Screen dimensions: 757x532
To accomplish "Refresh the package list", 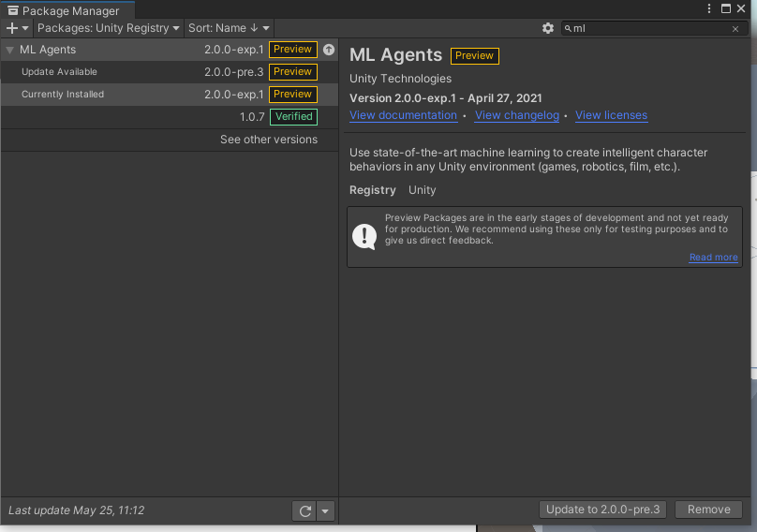I will pos(304,510).
